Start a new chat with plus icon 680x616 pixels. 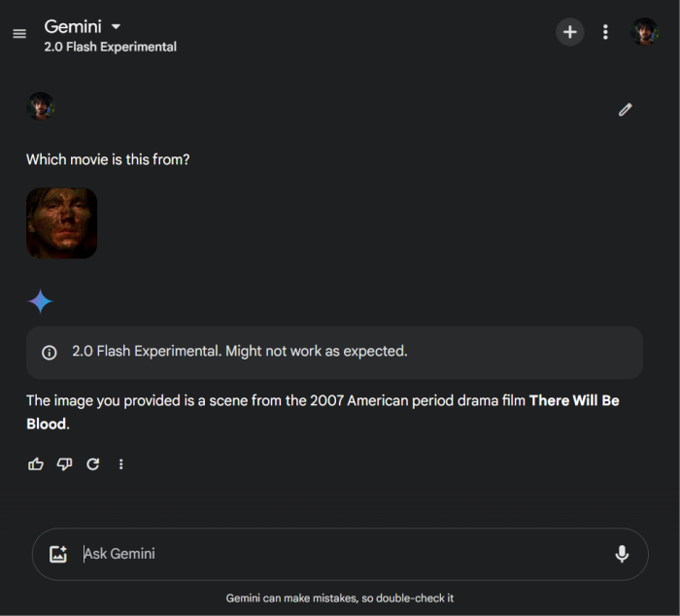(569, 32)
